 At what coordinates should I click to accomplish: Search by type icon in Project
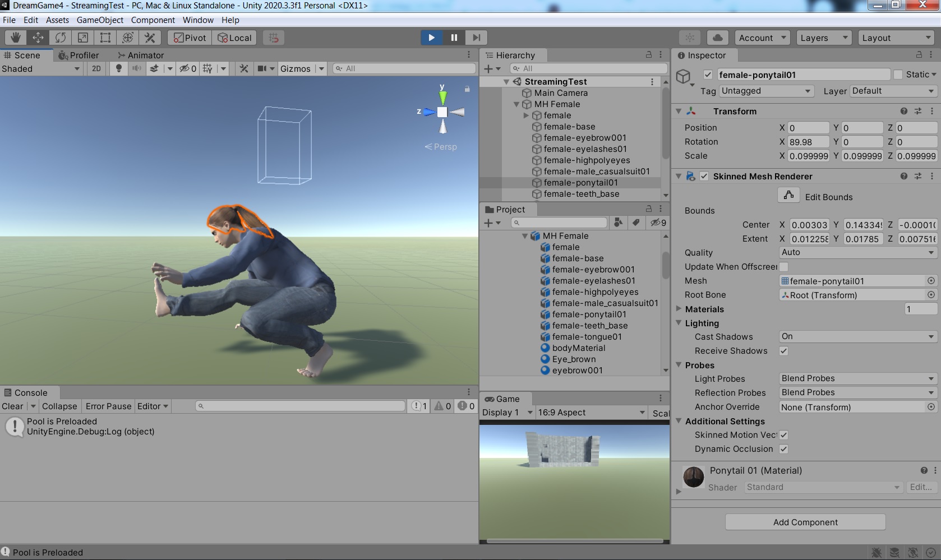point(618,223)
